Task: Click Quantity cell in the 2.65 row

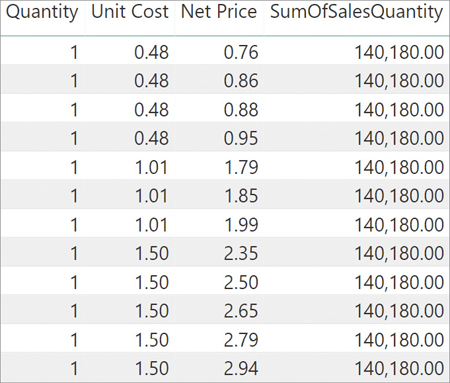Action: click(x=74, y=311)
